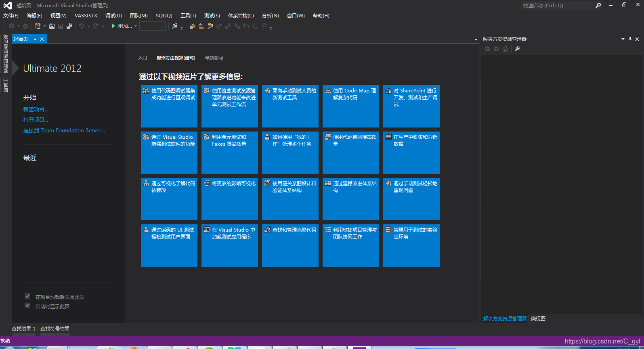This screenshot has width=644, height=349.
Task: Click the Navigate Backward arrow in main toolbar
Action: coord(12,26)
